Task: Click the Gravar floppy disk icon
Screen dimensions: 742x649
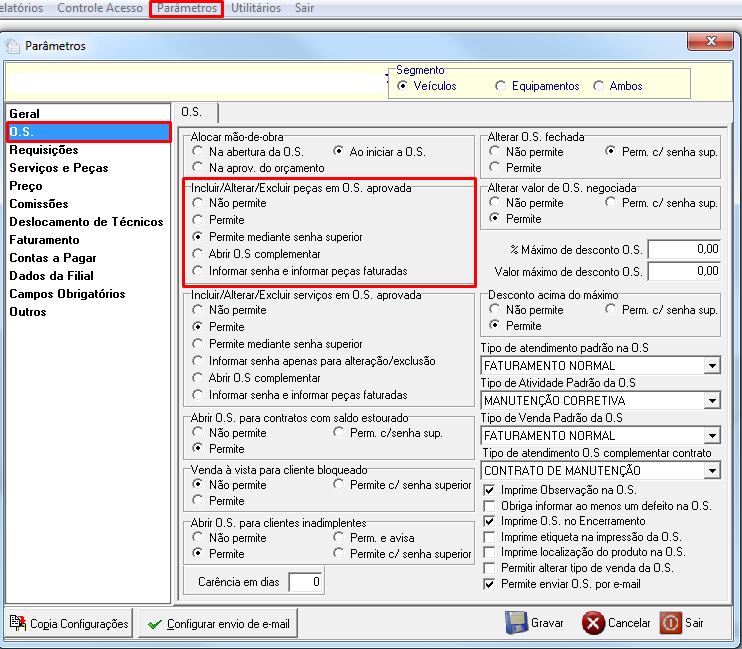Action: tap(516, 622)
